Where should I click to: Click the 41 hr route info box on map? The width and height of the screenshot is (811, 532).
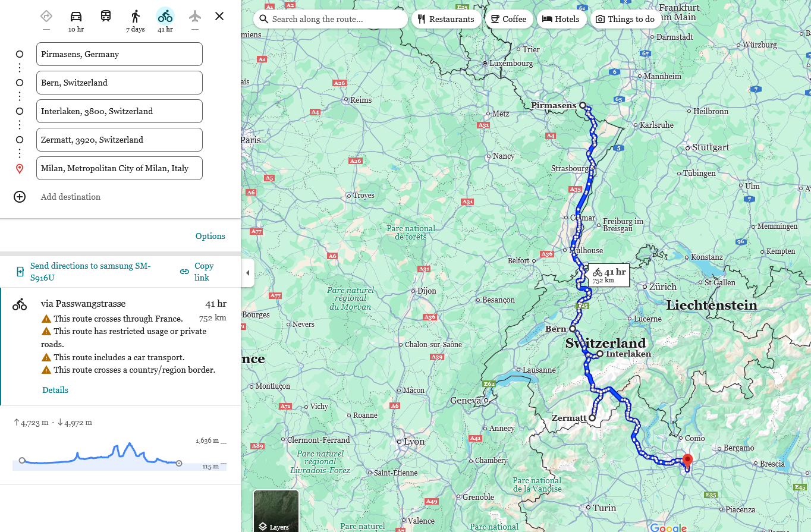(609, 275)
